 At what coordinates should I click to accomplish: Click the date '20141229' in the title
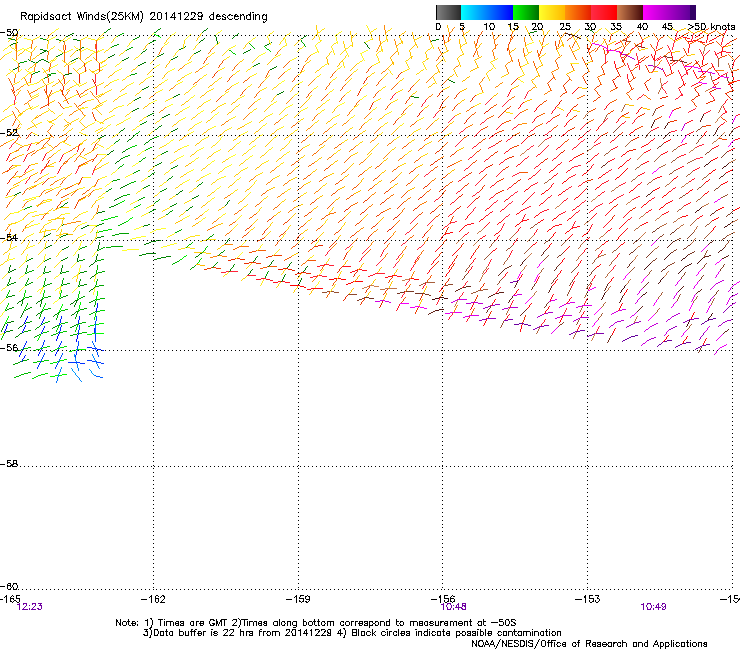177,17
